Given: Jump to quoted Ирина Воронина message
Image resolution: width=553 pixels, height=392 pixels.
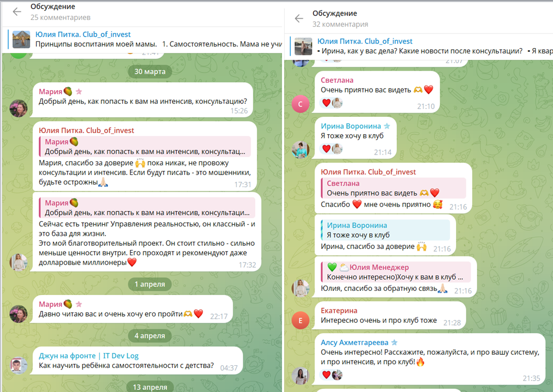Looking at the screenshot, I should 385,230.
